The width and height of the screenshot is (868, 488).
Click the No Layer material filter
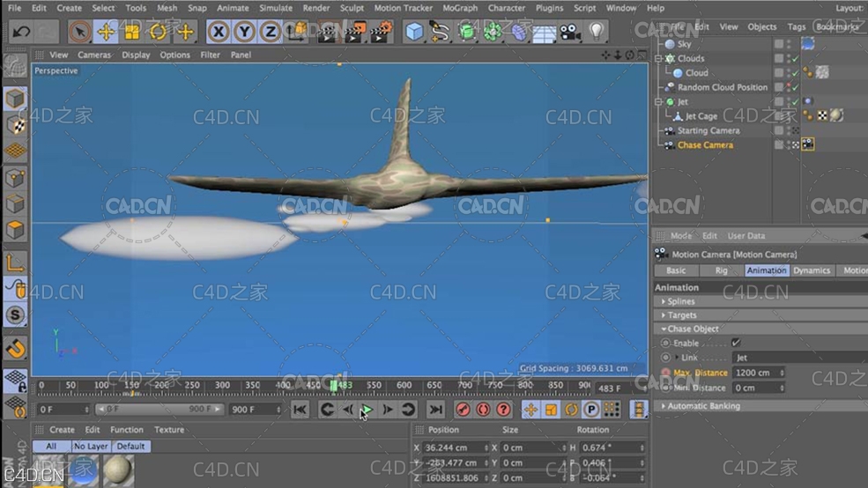pos(91,446)
